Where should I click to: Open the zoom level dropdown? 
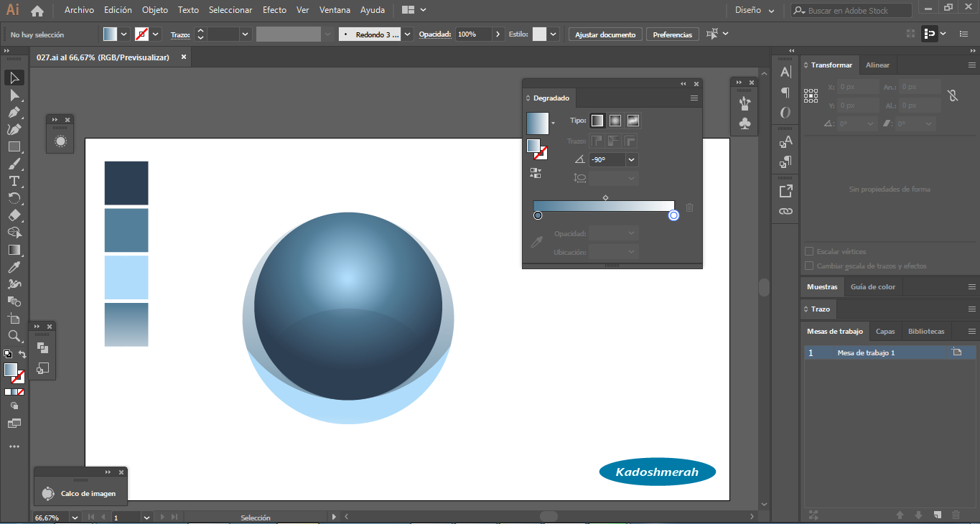pyautogui.click(x=74, y=517)
